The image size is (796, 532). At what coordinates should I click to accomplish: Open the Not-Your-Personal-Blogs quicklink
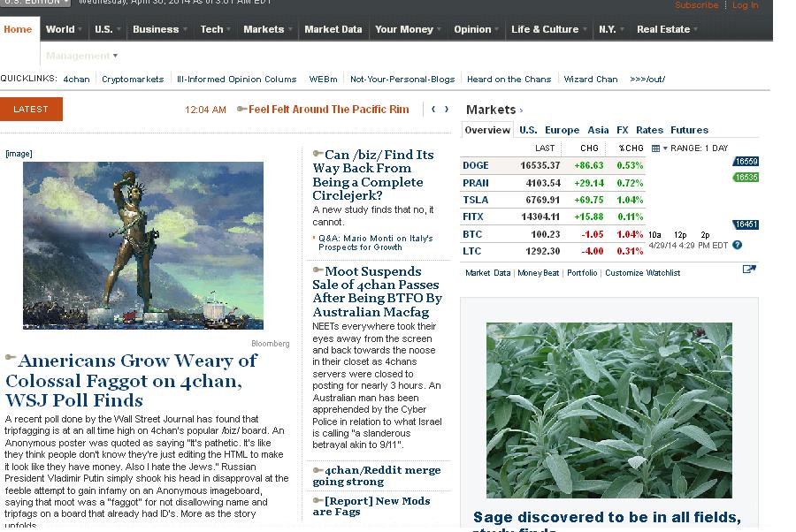(402, 80)
